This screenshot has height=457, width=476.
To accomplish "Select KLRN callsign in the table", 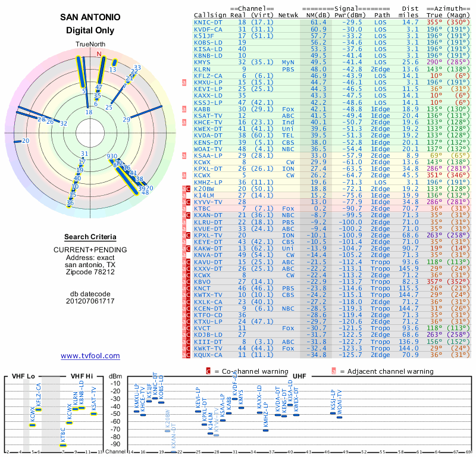I will (202, 69).
